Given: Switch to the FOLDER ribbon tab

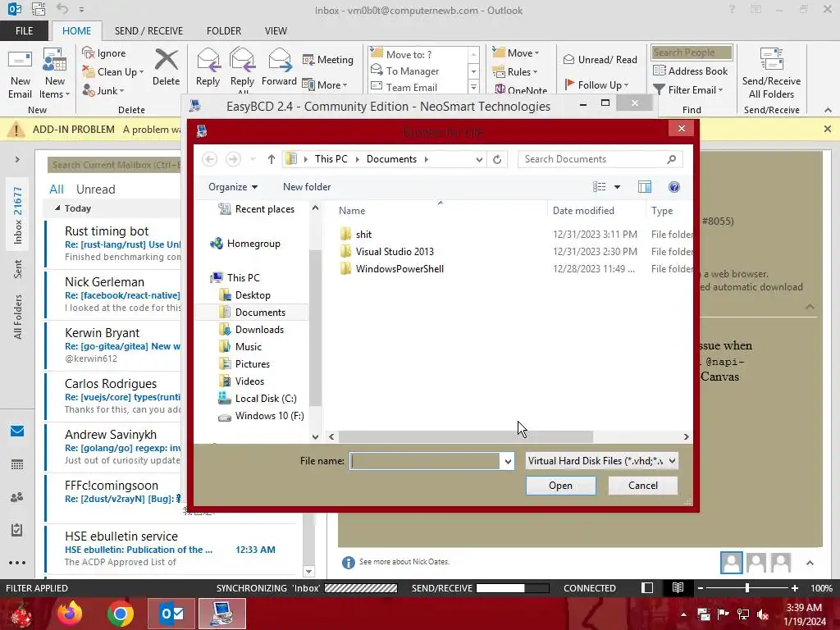Looking at the screenshot, I should (x=224, y=31).
